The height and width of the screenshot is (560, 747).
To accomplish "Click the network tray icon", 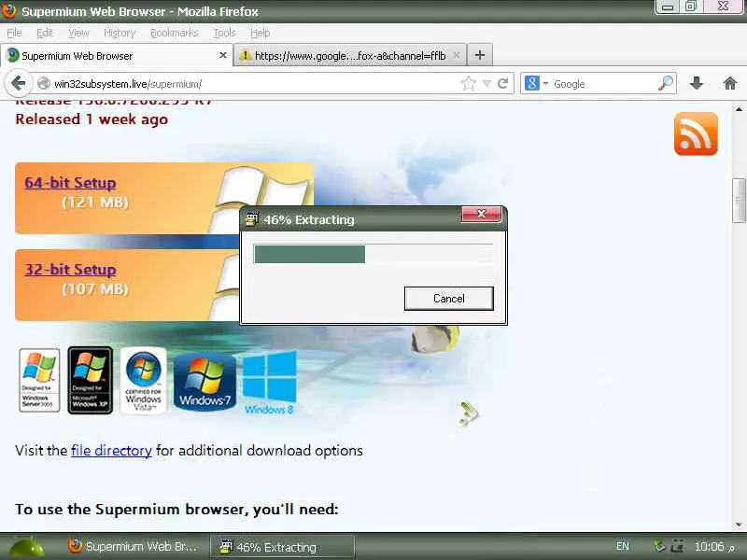I will point(677,546).
